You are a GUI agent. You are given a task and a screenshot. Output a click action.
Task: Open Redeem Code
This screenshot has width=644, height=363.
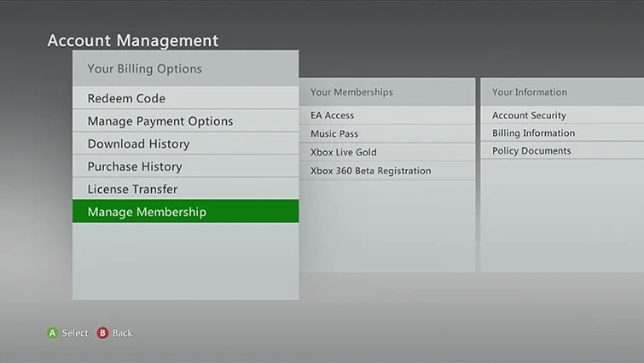186,98
